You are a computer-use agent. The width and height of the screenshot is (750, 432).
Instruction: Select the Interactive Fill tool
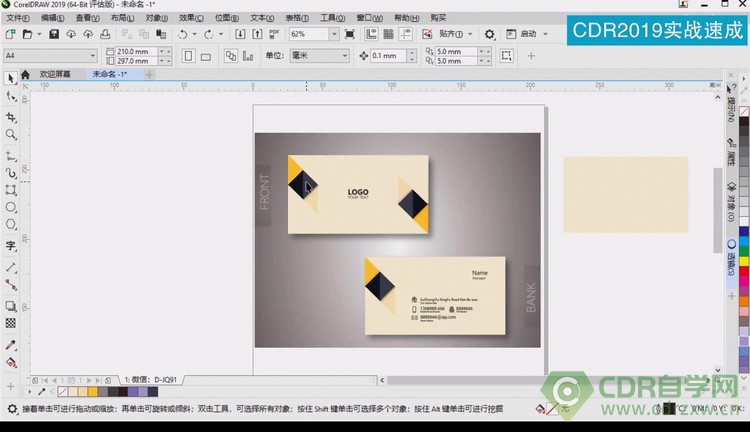11,362
